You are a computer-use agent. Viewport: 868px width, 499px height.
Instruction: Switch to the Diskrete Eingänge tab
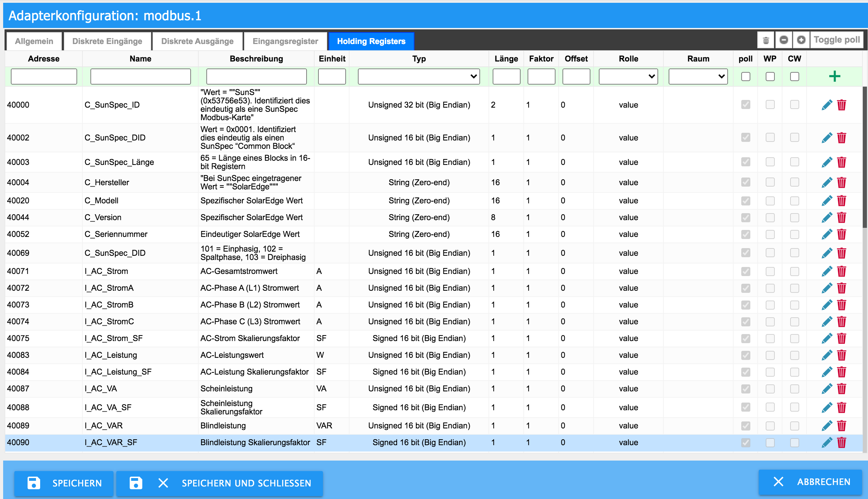click(107, 41)
